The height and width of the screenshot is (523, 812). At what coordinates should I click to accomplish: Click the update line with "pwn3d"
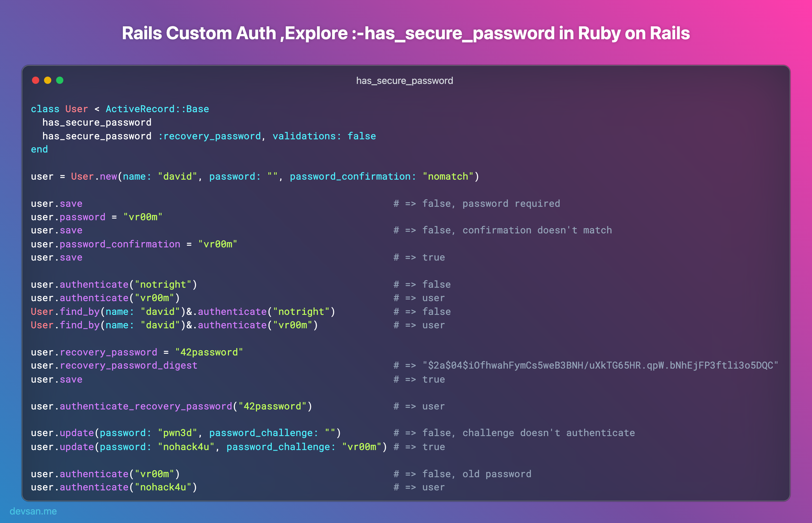186,433
